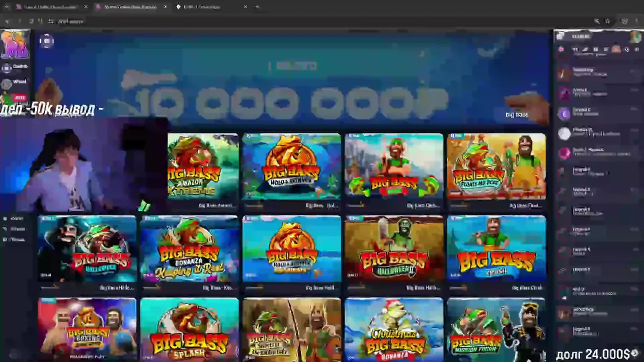Open chat user avatar with purple E
This screenshot has width=644, height=362.
pos(564,114)
